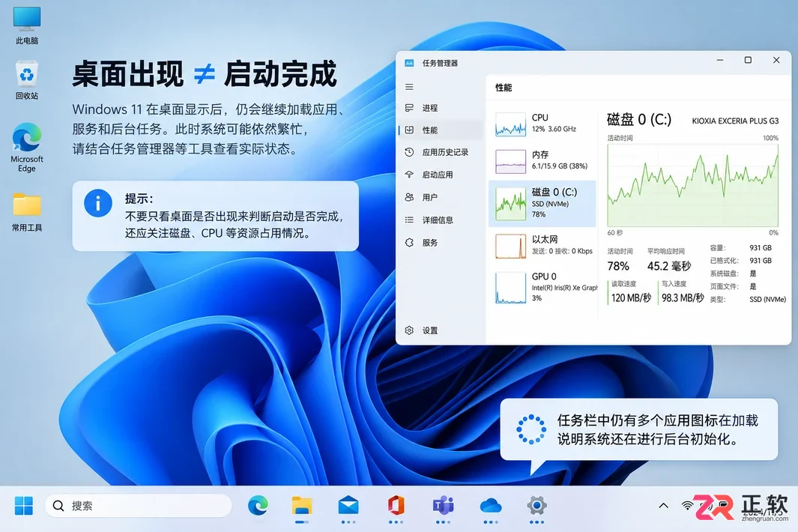The height and width of the screenshot is (532, 798).
Task: Click the KIOXIA EXCERIA PLUS G3 label
Action: tap(735, 121)
